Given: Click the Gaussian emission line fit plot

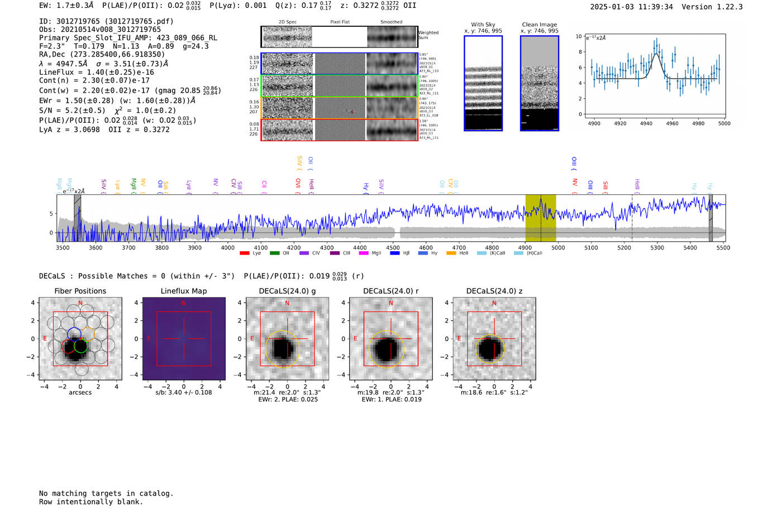Looking at the screenshot, I should 656,75.
